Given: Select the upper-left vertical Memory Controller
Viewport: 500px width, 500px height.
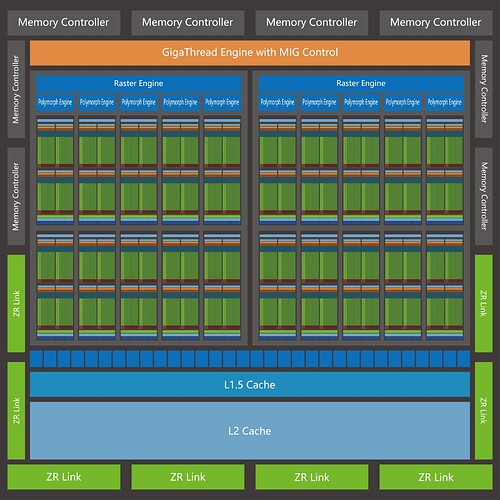Looking at the screenshot, I should (16, 89).
